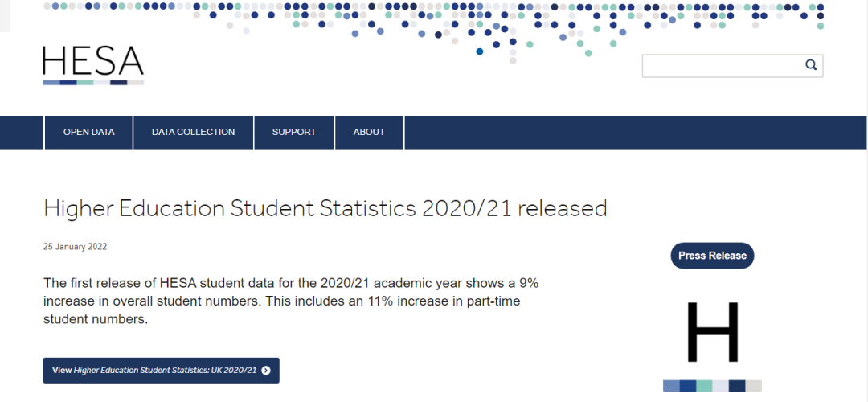Focus the site search text box
The image size is (868, 402).
(x=719, y=66)
